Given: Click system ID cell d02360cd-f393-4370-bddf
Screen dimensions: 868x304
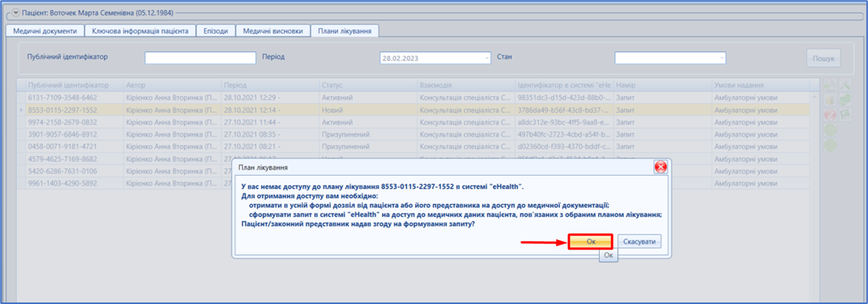Looking at the screenshot, I should point(564,147).
